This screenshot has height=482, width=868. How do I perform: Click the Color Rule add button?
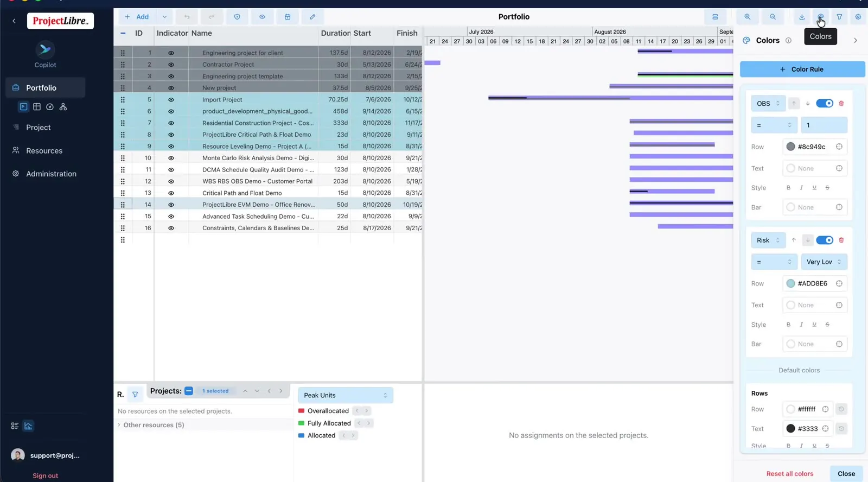[x=802, y=69]
